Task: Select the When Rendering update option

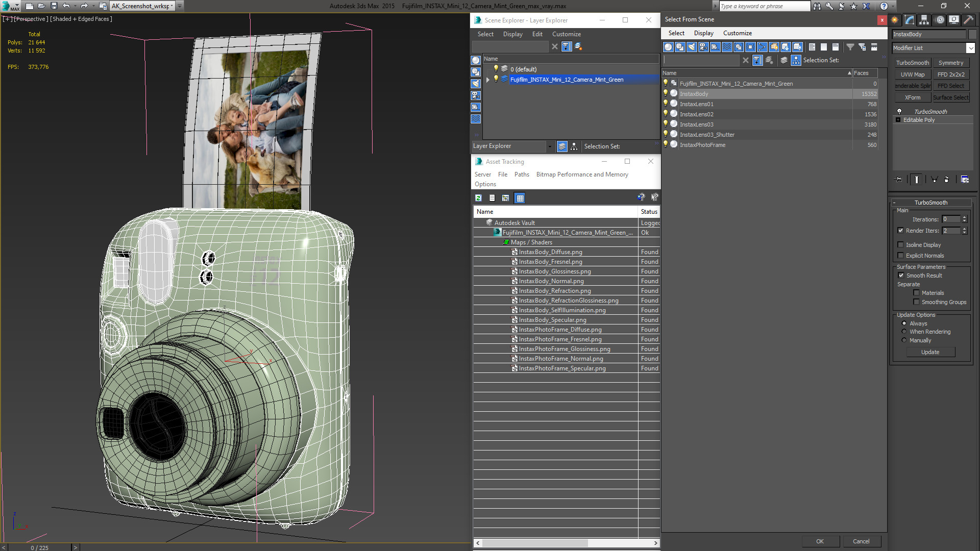Action: tap(904, 332)
